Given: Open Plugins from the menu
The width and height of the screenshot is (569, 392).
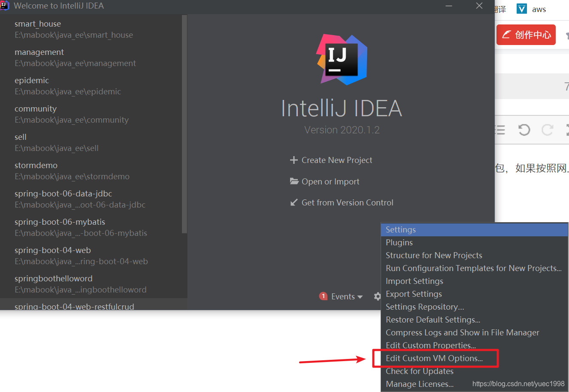Looking at the screenshot, I should 474,242.
